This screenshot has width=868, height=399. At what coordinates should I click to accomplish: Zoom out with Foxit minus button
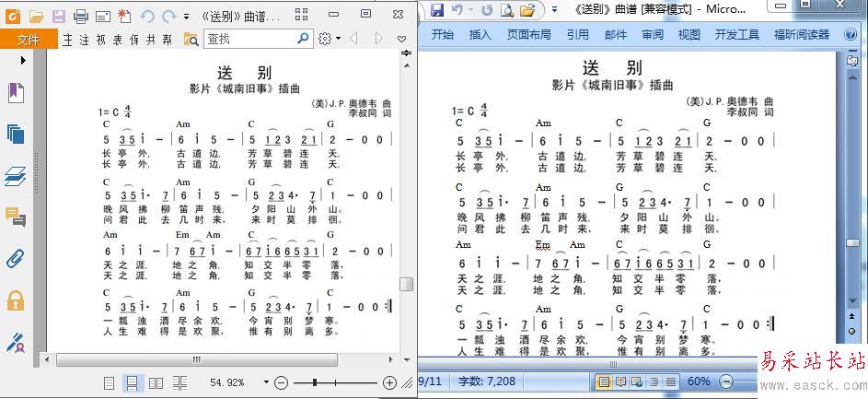282,382
